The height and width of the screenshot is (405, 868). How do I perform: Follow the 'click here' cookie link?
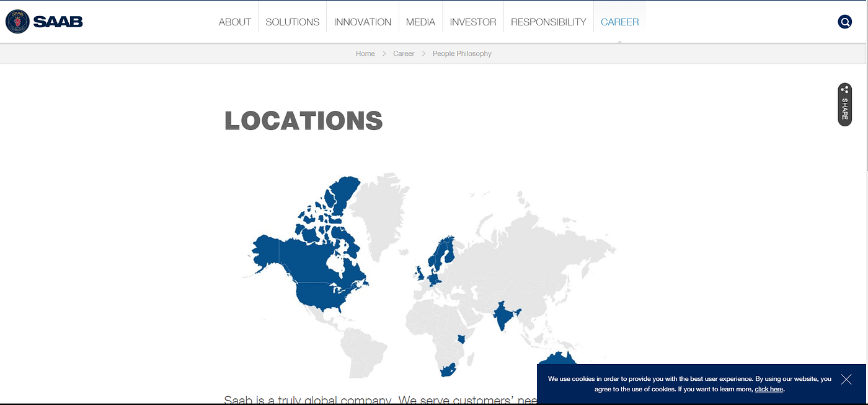[769, 390]
